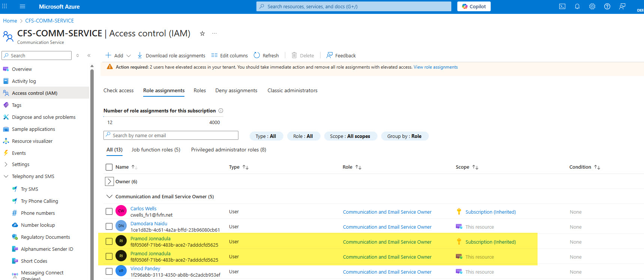Open the Role : All filter
This screenshot has width=644, height=280.
click(x=303, y=136)
